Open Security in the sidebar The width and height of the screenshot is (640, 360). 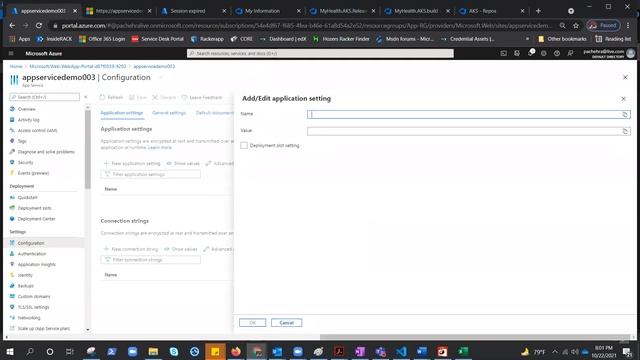tap(25, 162)
